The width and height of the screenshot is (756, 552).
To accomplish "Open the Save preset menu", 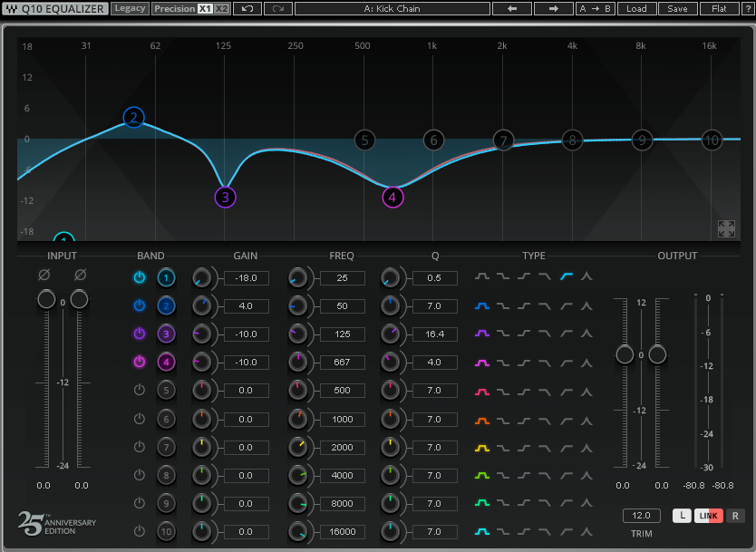I will (x=677, y=9).
